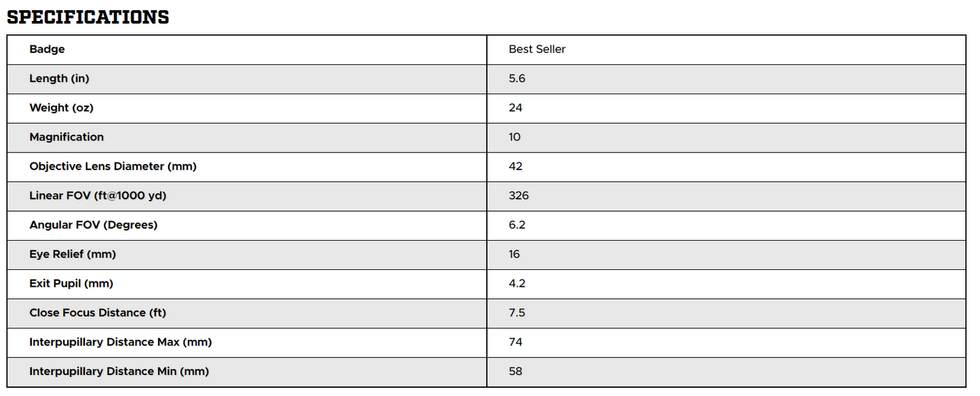The width and height of the screenshot is (980, 396).
Task: Select the Linear FOV (ft@1000 yd) label
Action: [x=98, y=195]
